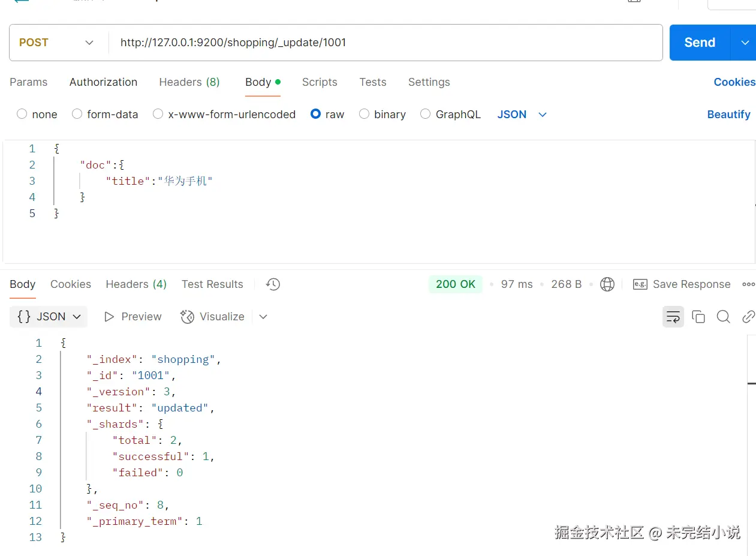Click Beautify to format the body
Screen dimensions: 756x556
pos(728,114)
